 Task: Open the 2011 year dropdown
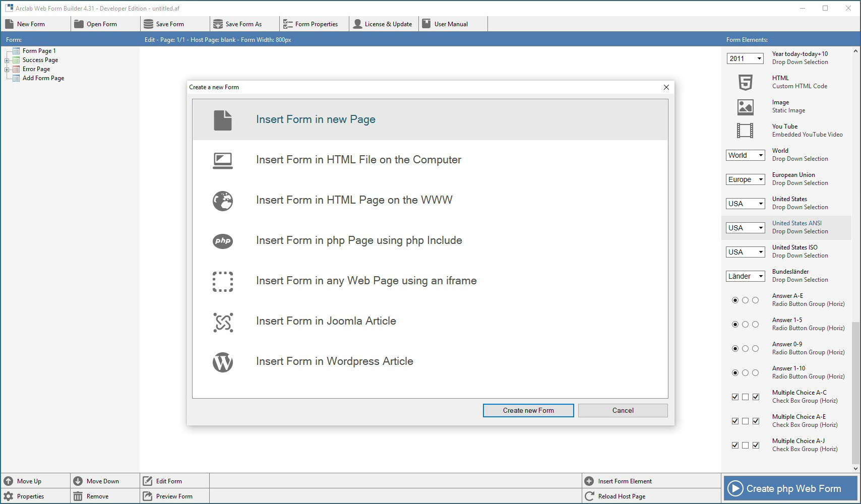tap(746, 58)
